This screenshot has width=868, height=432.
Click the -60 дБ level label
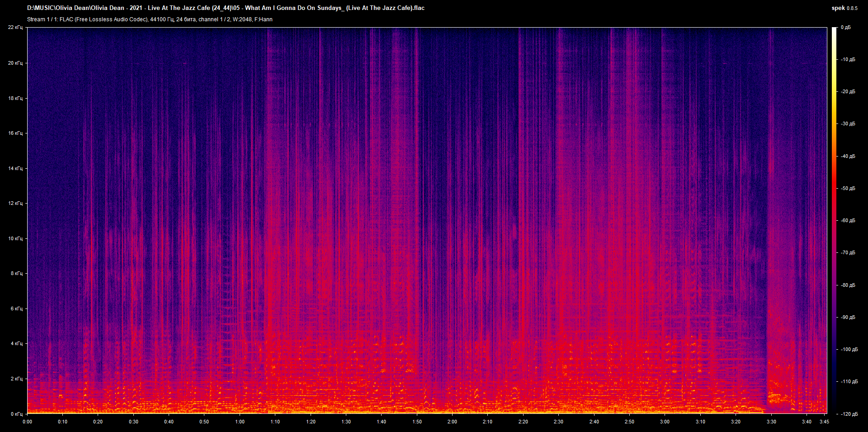coord(848,221)
